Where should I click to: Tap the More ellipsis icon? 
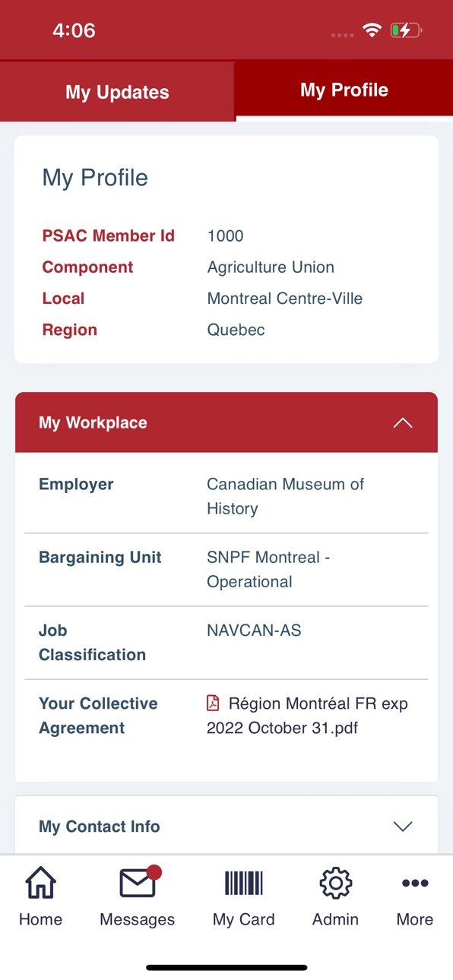point(415,884)
